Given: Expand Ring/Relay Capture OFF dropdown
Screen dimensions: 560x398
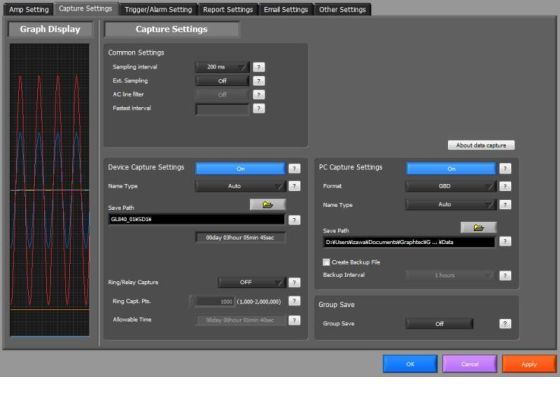Looking at the screenshot, I should (x=251, y=283).
